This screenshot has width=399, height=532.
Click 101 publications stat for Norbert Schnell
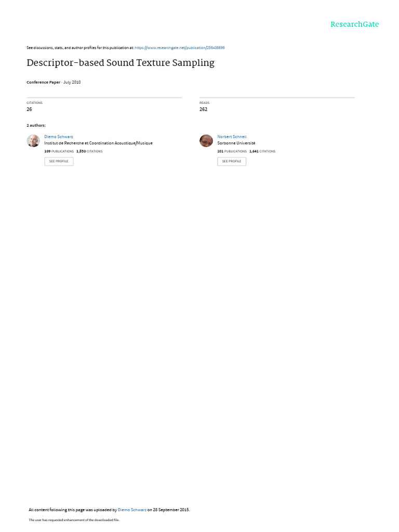(x=232, y=151)
